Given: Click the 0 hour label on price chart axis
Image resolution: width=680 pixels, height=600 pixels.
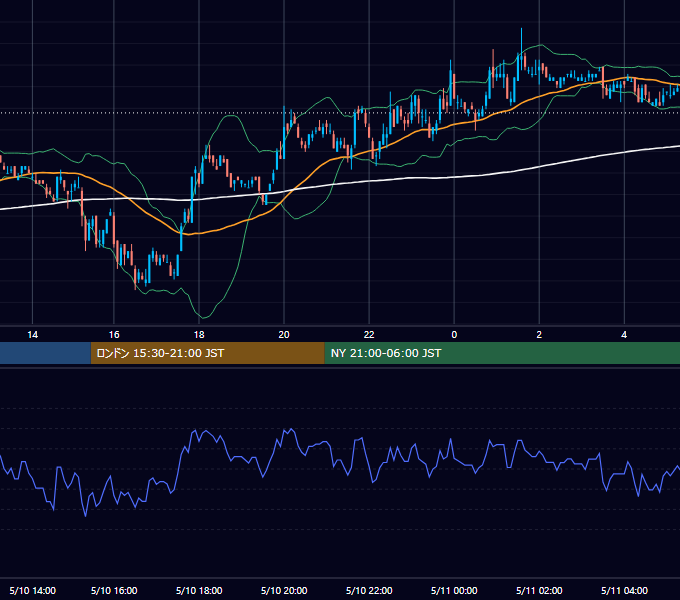Looking at the screenshot, I should click(x=454, y=335).
